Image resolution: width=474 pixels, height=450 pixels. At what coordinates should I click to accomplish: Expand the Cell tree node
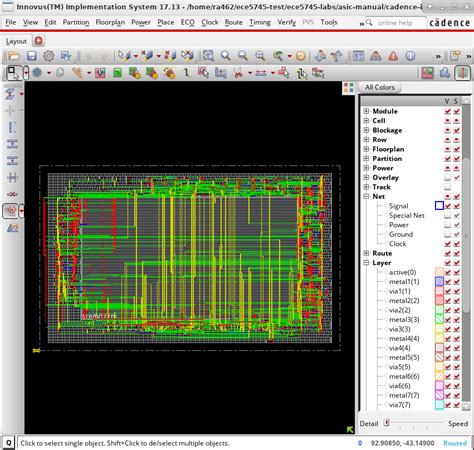tap(366, 120)
